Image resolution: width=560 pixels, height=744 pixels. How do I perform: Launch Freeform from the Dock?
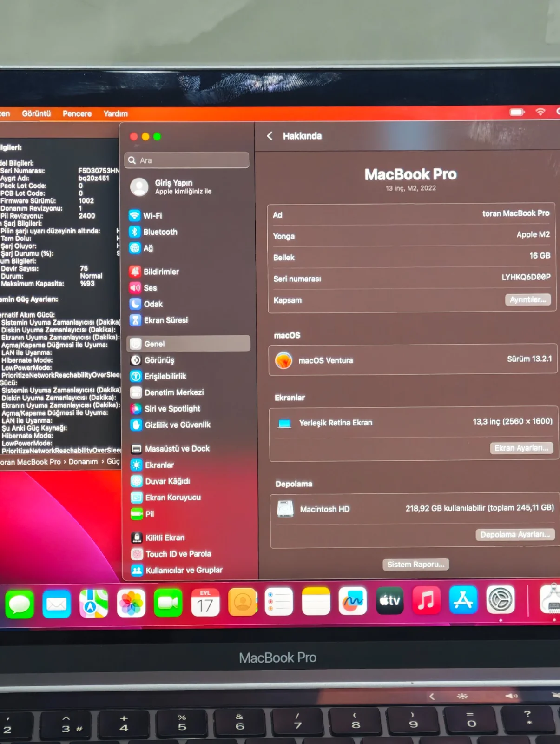point(353,601)
